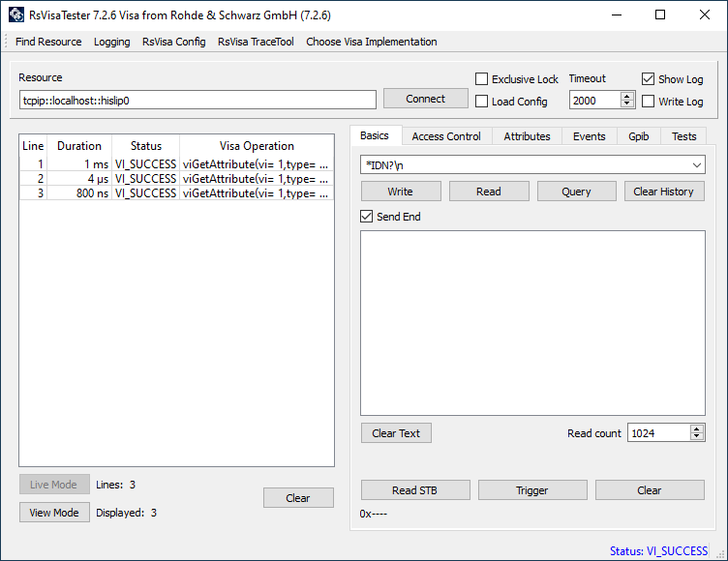
Task: Click the Query button
Action: [x=577, y=192]
